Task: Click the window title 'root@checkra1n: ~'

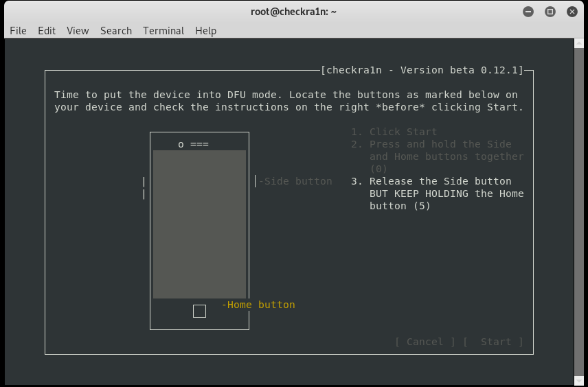Action: [x=293, y=12]
